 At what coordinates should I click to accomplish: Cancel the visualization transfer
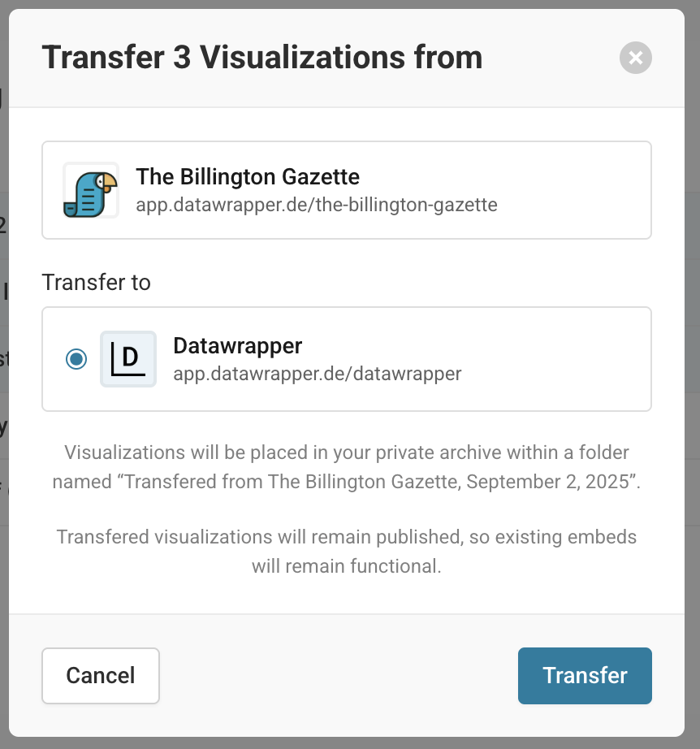[x=100, y=675]
